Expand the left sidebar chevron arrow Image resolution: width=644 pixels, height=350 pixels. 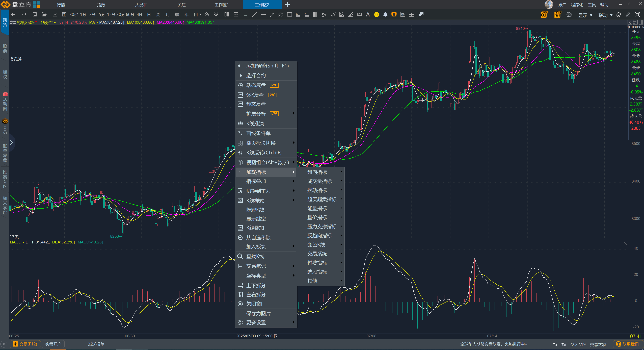[11, 143]
